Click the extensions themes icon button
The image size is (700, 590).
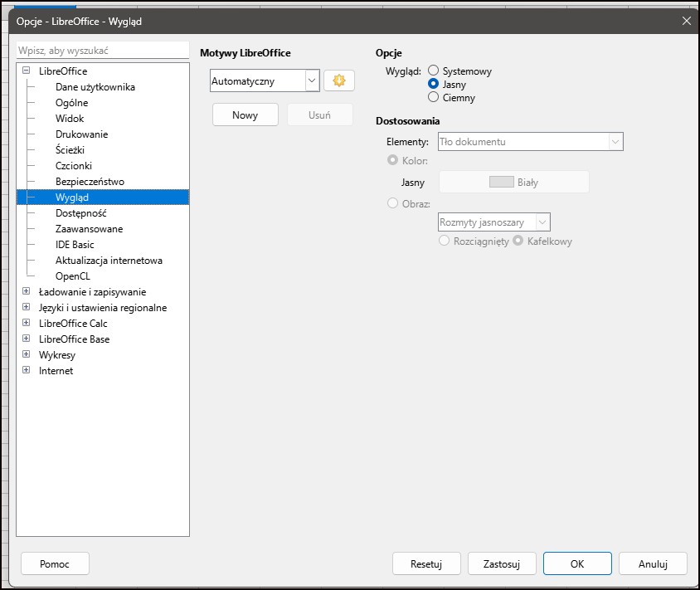(339, 80)
